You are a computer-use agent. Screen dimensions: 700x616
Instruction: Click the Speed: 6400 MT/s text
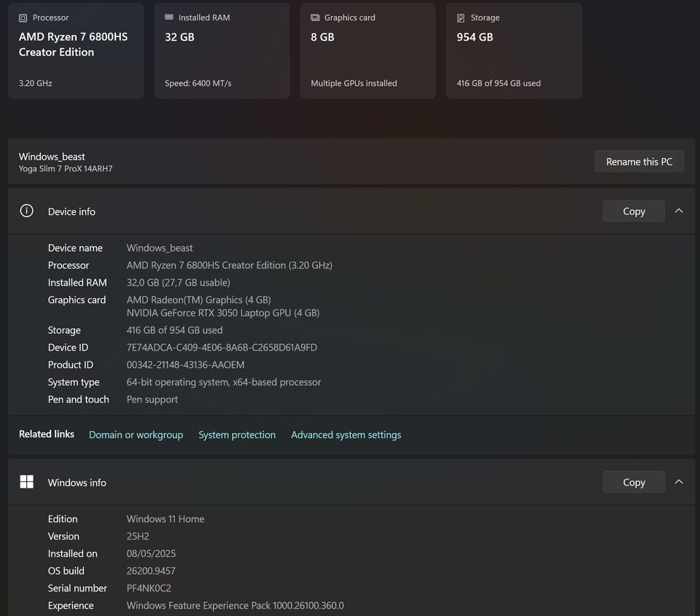click(x=198, y=83)
